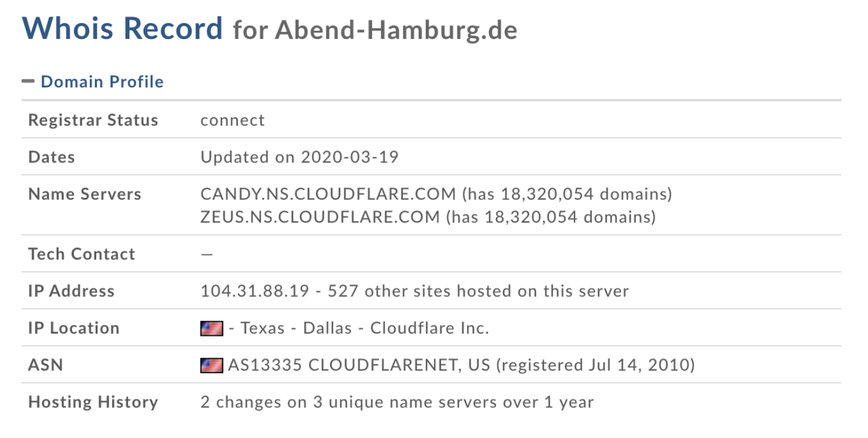Viewport: 868px width, 438px height.
Task: Open the Whois Record heading
Action: coord(123,28)
